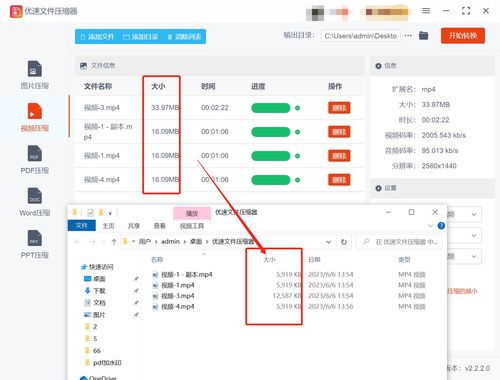Click the 添加目录 add folder button

140,37
